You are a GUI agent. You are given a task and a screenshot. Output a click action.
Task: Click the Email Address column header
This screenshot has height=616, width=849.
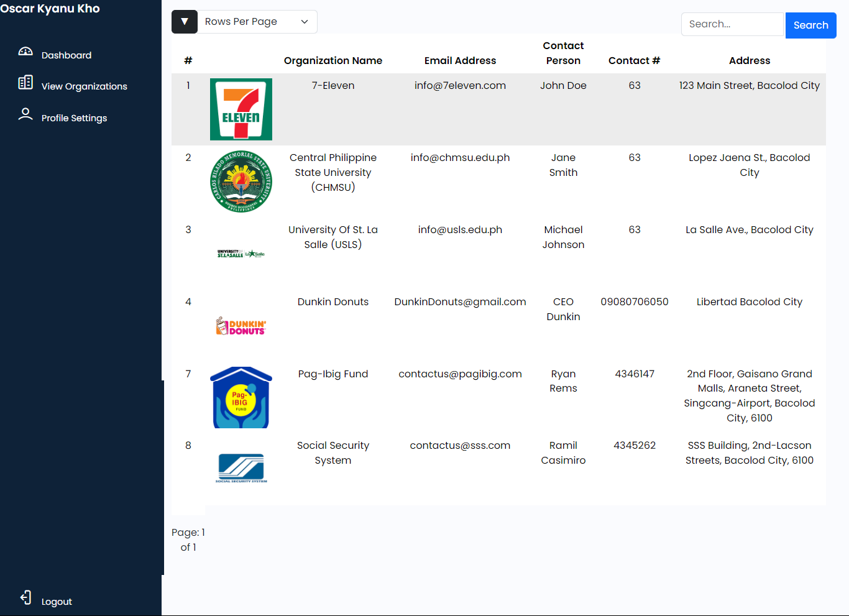click(461, 60)
